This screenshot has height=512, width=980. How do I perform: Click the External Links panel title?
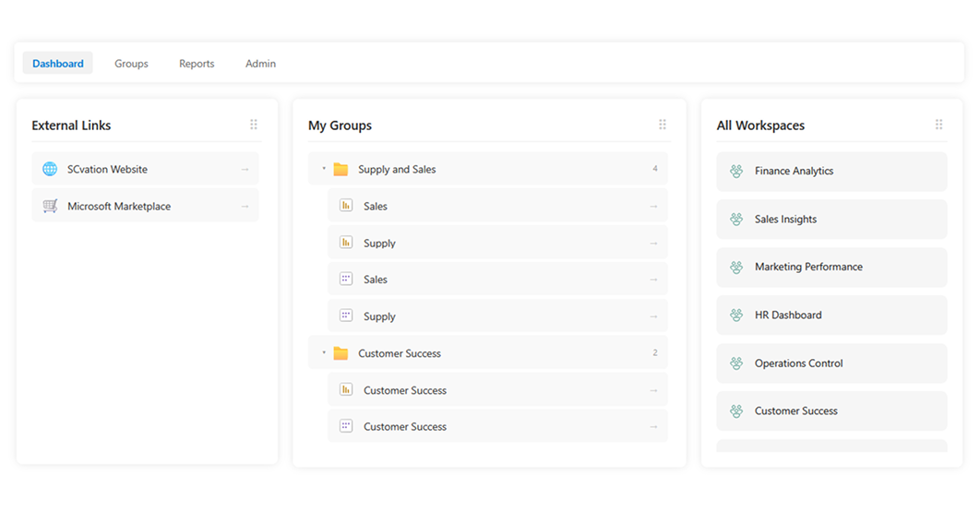click(x=71, y=125)
